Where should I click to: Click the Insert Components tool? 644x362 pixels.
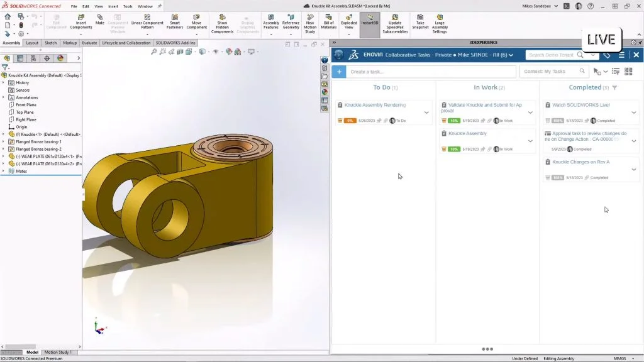click(80, 21)
